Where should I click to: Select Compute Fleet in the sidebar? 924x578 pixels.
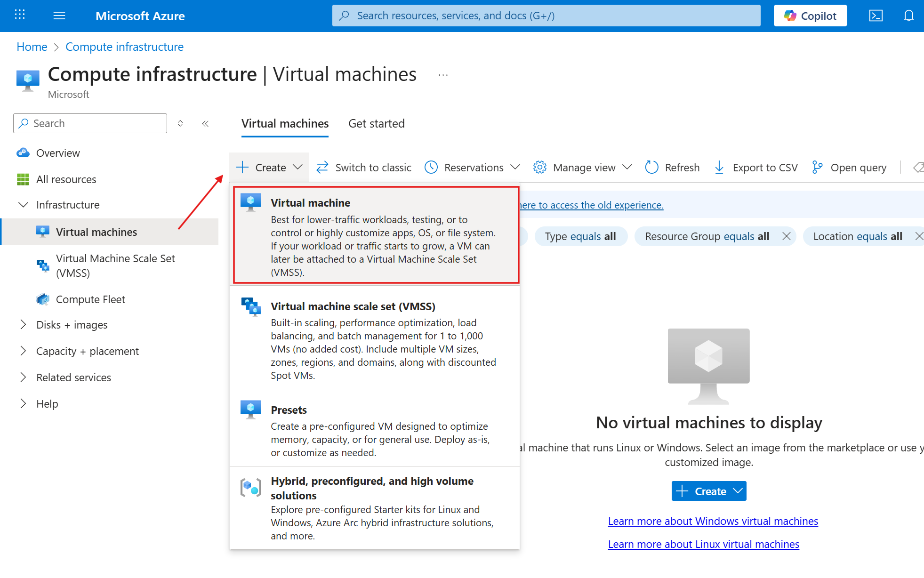90,299
